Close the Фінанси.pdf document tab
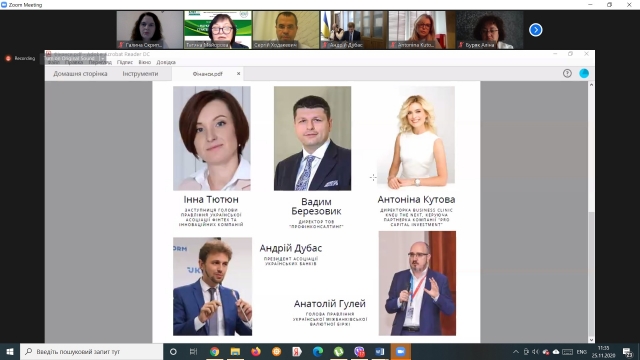640x360 pixels. pos(238,74)
